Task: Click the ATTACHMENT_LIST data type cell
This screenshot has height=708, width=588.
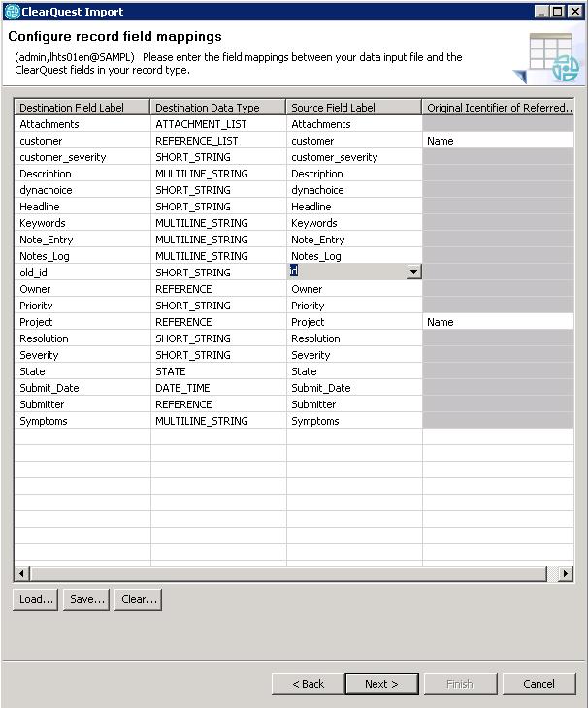Action: pos(218,124)
